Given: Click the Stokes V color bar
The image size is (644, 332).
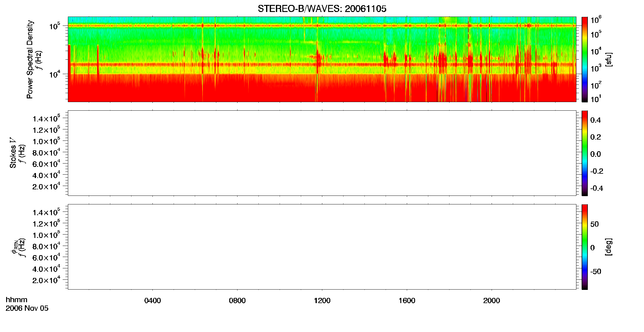Looking at the screenshot, I should tap(585, 153).
